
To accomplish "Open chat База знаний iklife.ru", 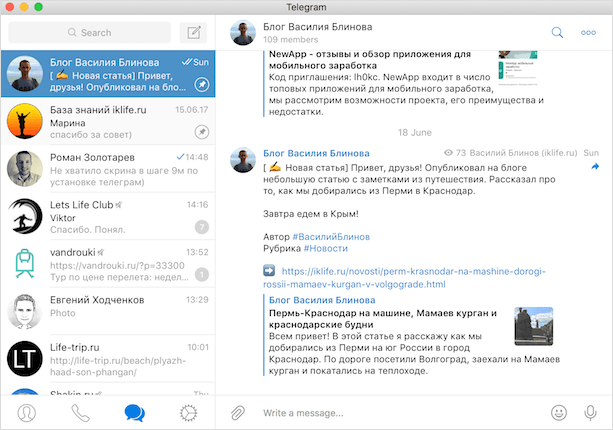I will coord(108,121).
